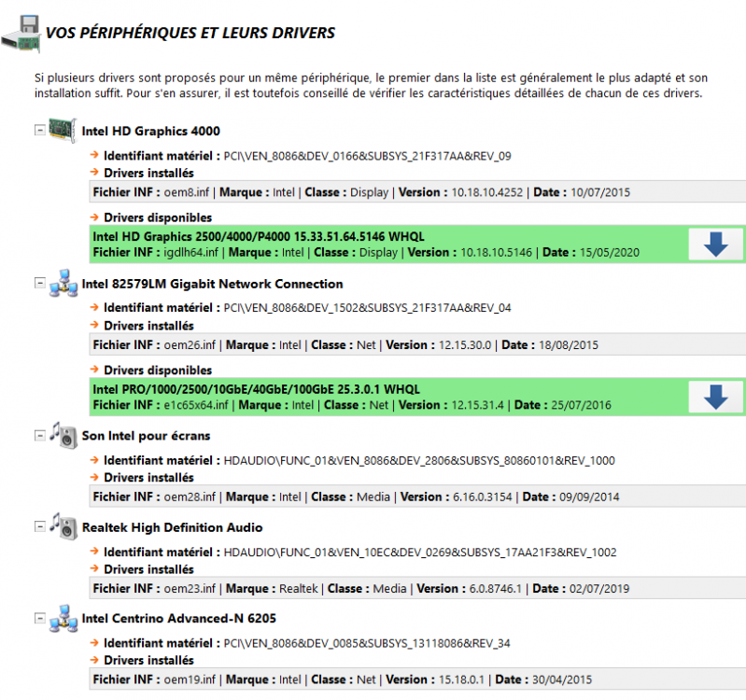Click the Intel PRO/1000/2500/10GbE WHQL title
This screenshot has height=700, width=746.
click(257, 389)
